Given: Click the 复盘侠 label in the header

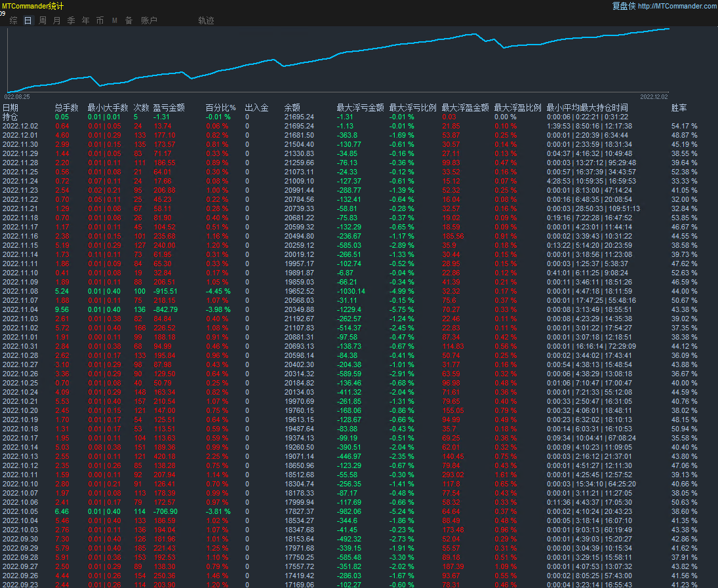Looking at the screenshot, I should (x=624, y=6).
